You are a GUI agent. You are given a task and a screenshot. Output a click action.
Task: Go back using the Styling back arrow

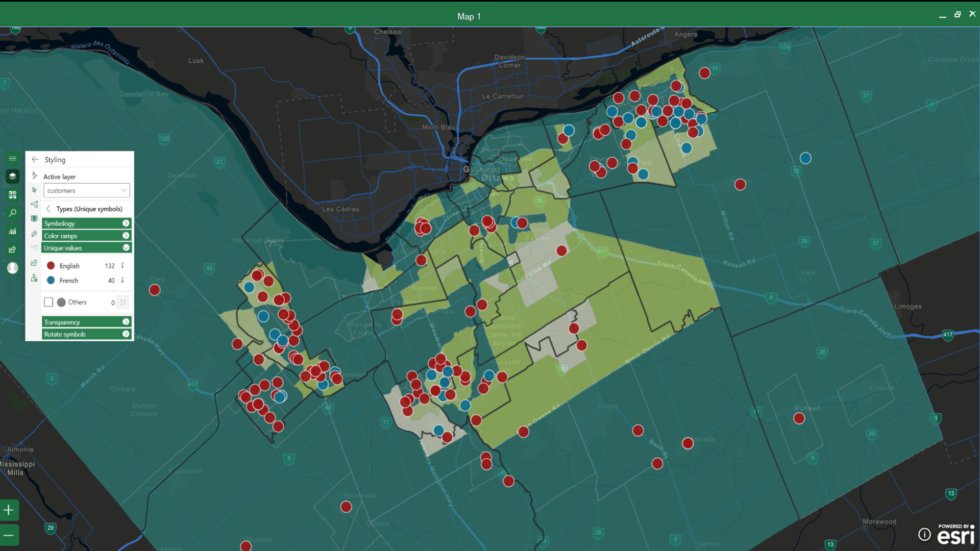point(35,159)
